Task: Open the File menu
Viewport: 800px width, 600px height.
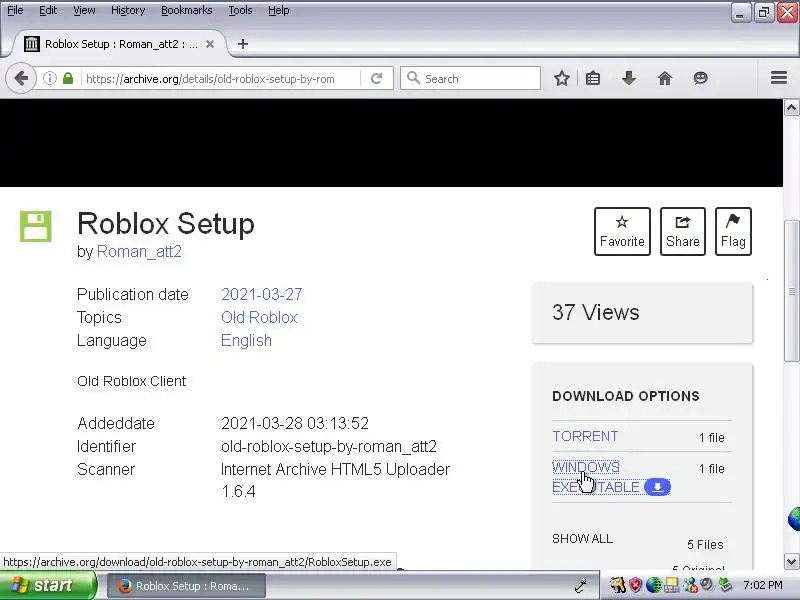Action: 15,10
